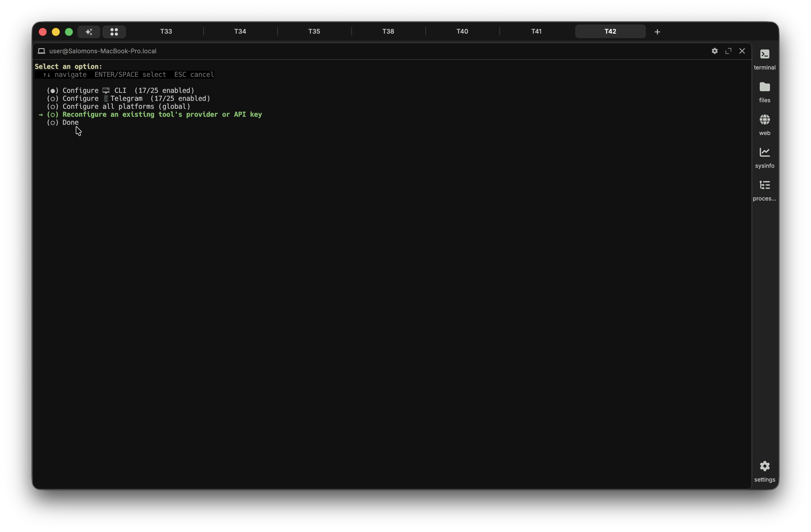
Task: Click the yellow minimize window button
Action: coord(56,32)
